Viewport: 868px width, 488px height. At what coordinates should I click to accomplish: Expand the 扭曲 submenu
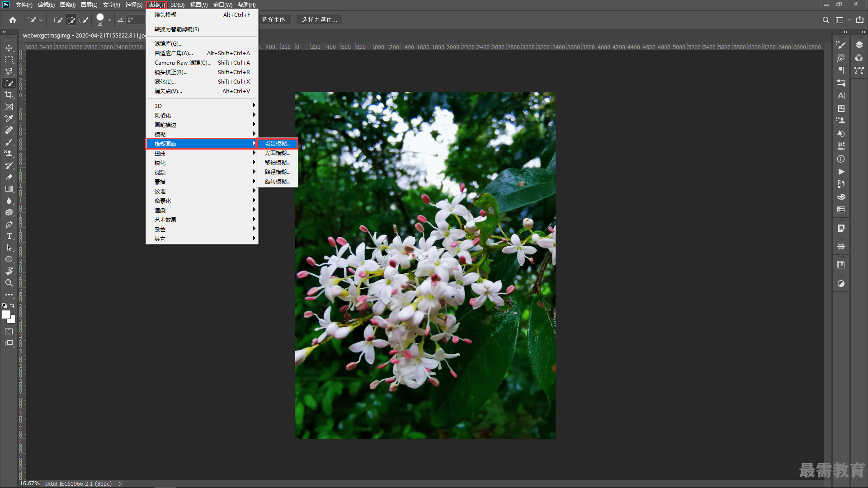pos(202,153)
